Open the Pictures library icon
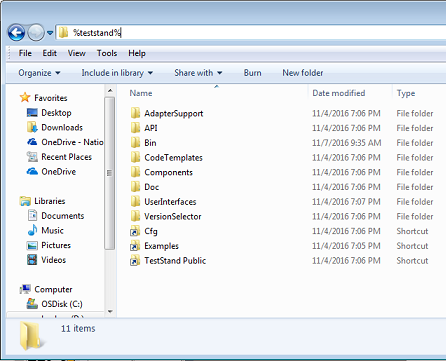 tap(32, 245)
